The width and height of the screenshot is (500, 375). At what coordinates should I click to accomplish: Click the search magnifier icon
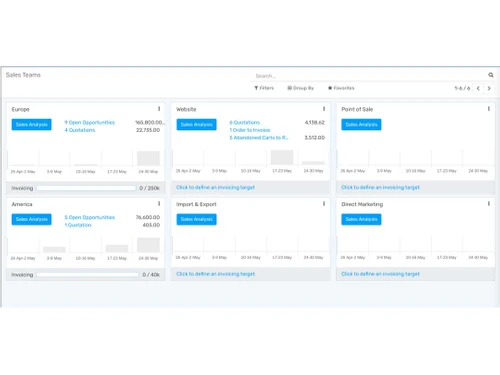(491, 75)
